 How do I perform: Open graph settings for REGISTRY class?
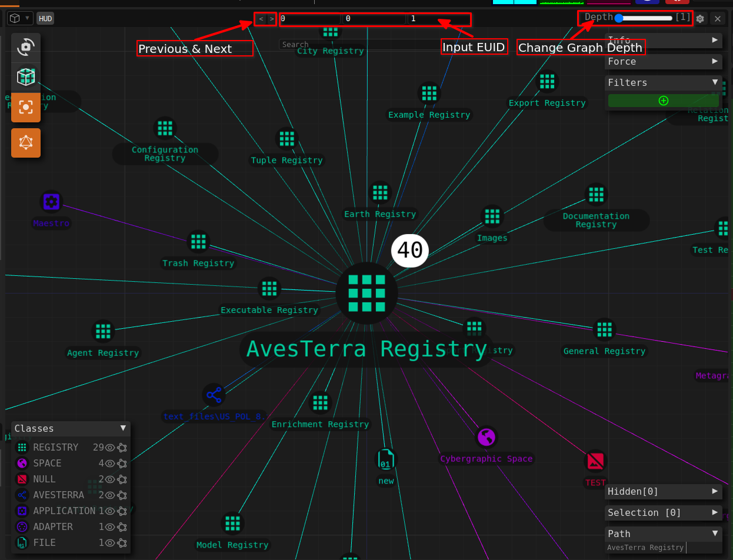(122, 448)
